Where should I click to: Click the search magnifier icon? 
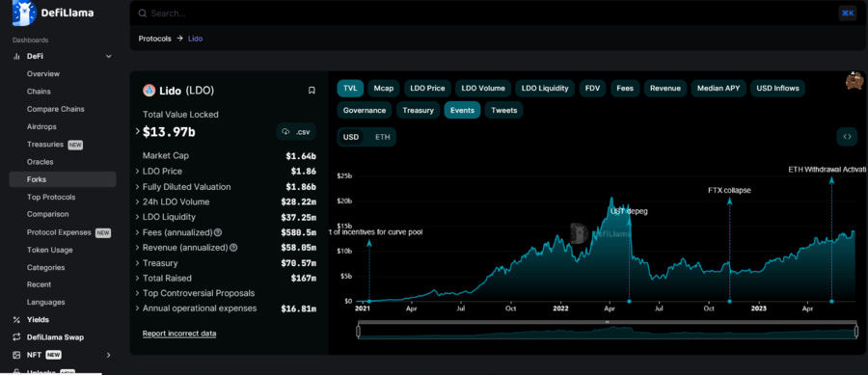(143, 13)
